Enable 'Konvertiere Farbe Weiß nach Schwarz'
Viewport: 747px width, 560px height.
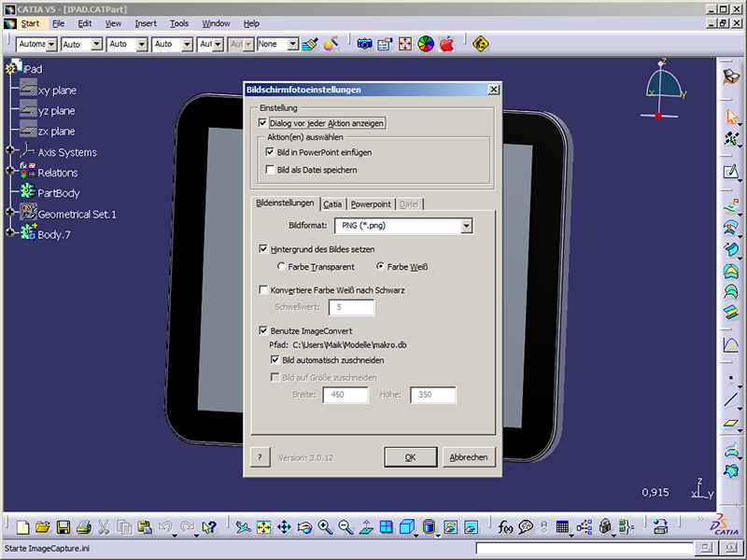tap(263, 289)
